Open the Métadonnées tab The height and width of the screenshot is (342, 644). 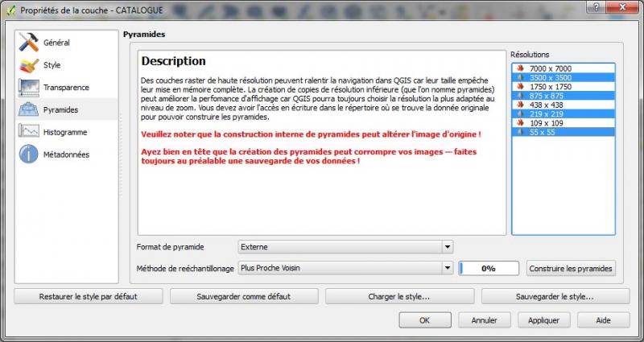pos(66,155)
